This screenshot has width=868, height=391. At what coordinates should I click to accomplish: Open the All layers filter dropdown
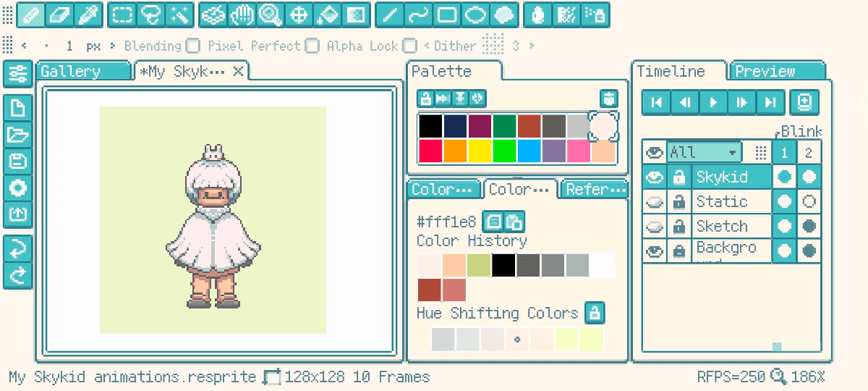704,152
